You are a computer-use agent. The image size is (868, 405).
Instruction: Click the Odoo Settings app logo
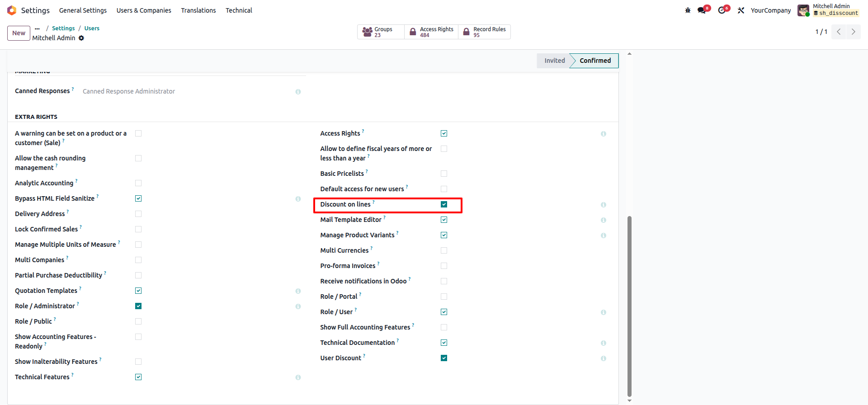tap(12, 10)
